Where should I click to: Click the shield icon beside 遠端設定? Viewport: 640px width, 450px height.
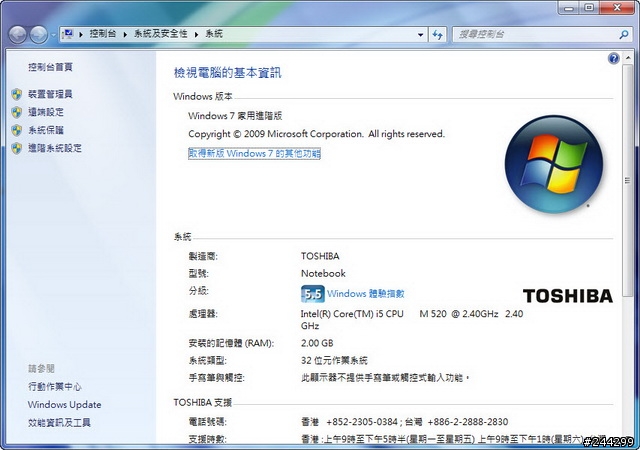pos(17,112)
